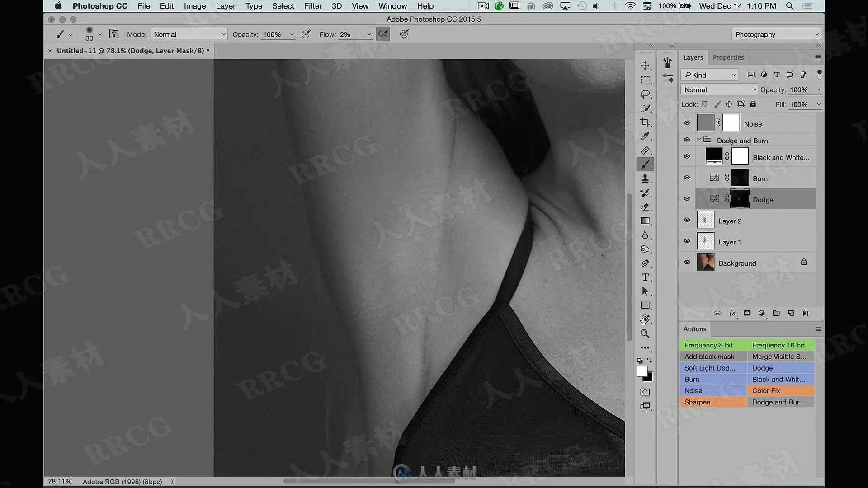Select the Horizontal Type tool
This screenshot has height=488, width=868.
click(x=645, y=277)
